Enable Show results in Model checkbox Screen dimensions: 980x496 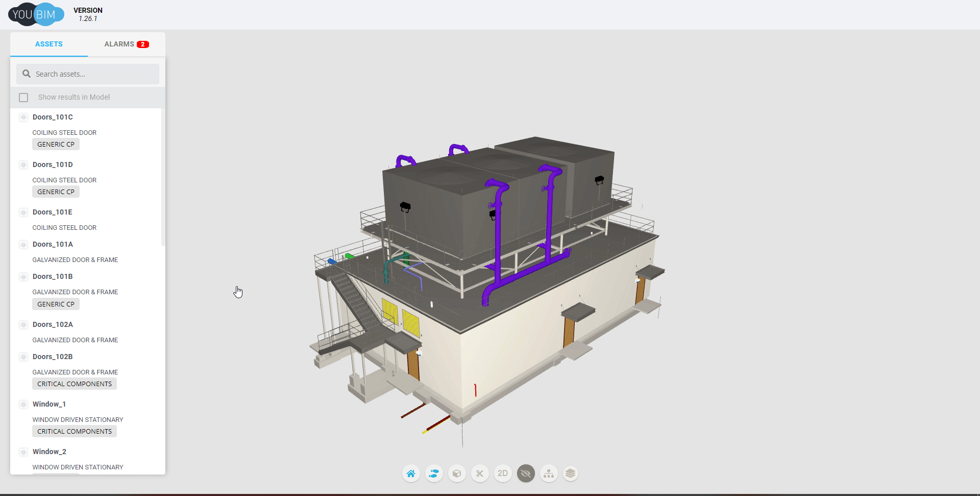(23, 98)
